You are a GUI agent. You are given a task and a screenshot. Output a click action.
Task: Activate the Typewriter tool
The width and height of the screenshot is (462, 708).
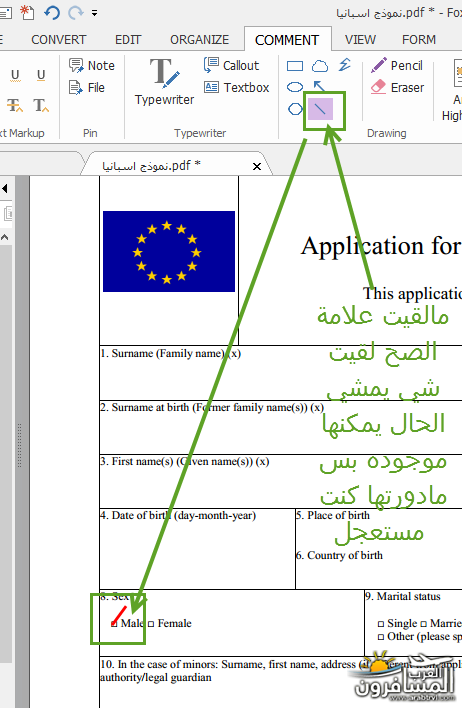(x=164, y=82)
